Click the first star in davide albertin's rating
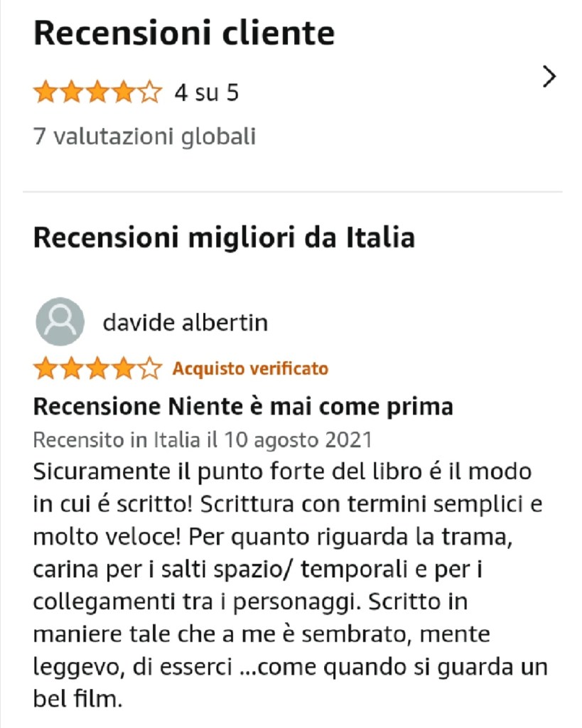Image resolution: width=582 pixels, height=728 pixels. pos(45,368)
